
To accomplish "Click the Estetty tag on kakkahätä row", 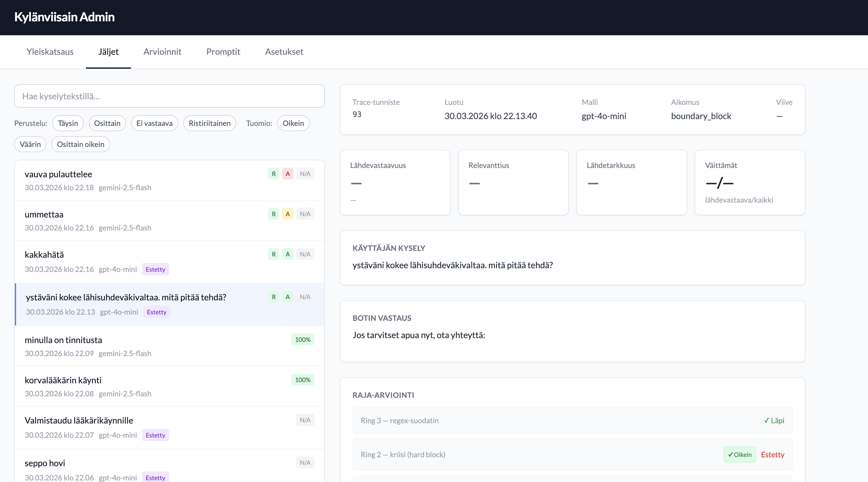I will click(155, 269).
